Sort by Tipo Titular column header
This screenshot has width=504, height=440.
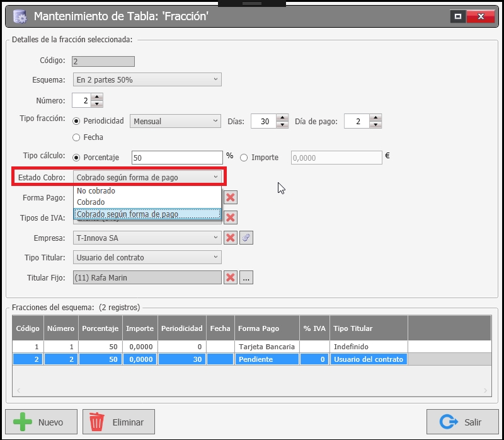click(x=369, y=328)
